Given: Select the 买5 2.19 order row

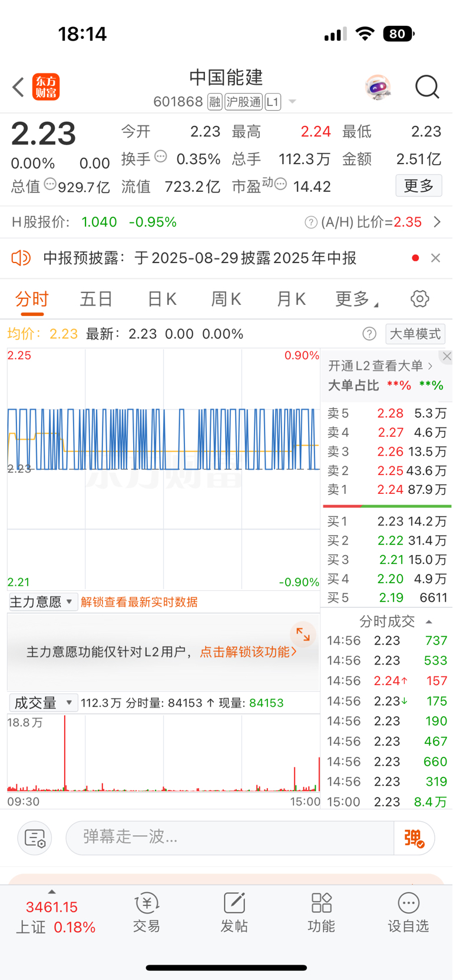Looking at the screenshot, I should coord(387,598).
